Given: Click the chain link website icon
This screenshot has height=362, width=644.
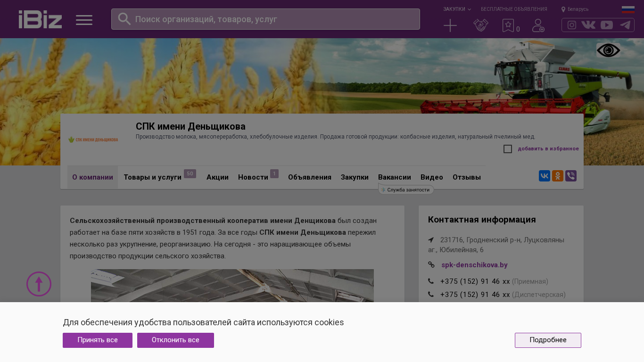Looking at the screenshot, I should tap(431, 265).
